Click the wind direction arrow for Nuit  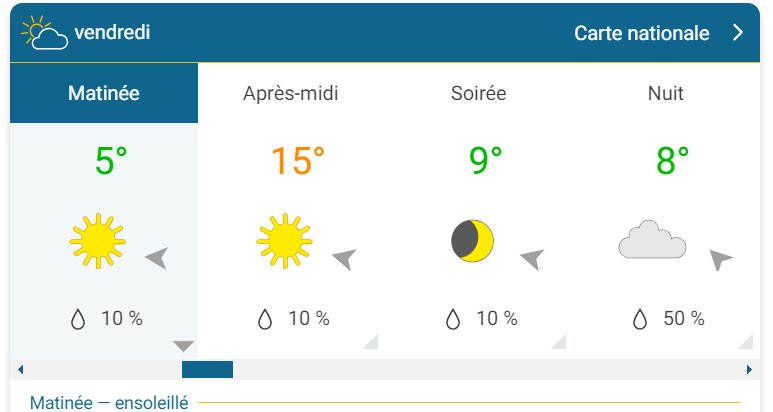click(x=720, y=260)
